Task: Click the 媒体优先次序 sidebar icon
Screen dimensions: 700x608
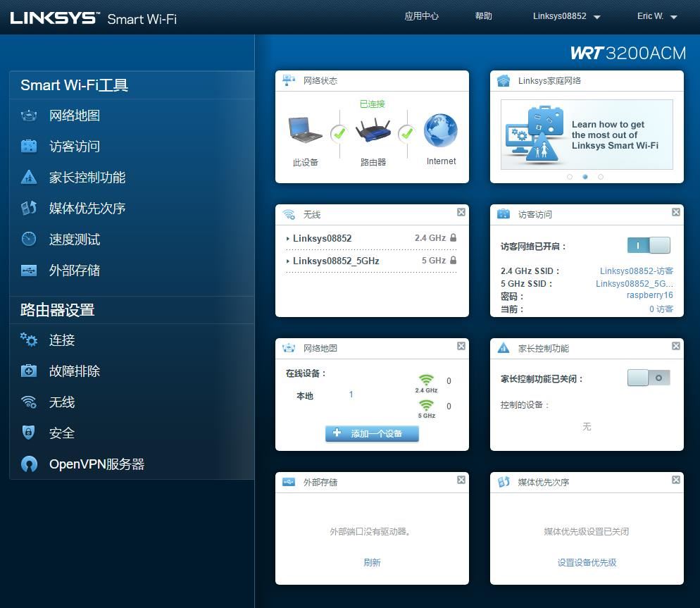Action: click(29, 208)
